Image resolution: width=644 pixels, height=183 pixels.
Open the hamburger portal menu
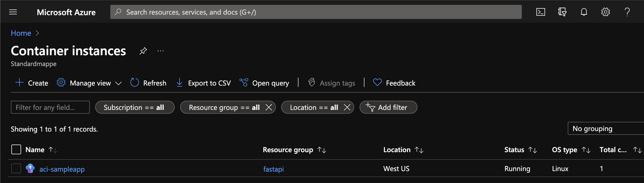[13, 12]
